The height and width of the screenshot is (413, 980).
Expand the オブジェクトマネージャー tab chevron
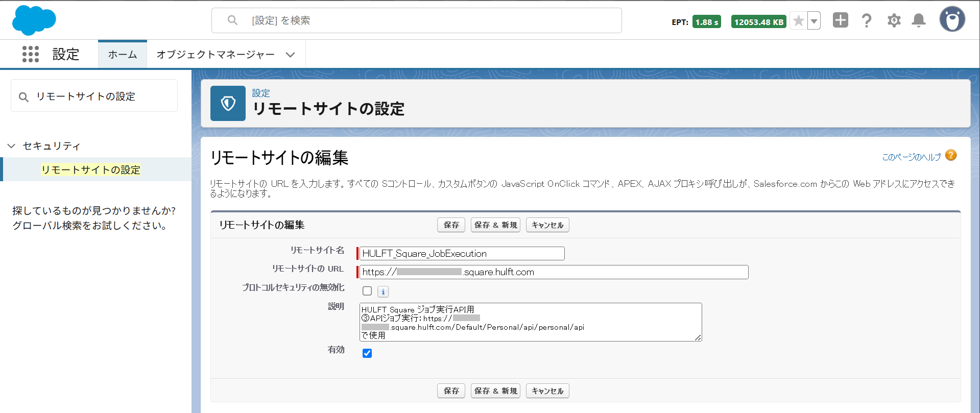click(290, 55)
